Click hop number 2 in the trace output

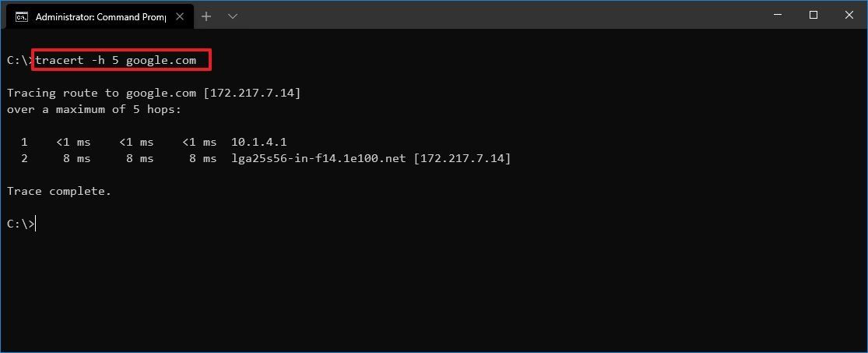(24, 159)
